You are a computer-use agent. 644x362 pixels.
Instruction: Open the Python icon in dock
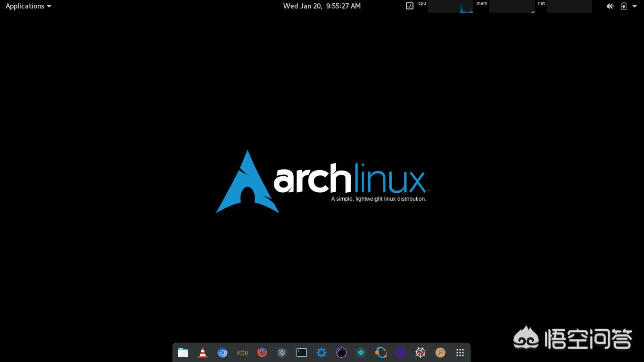click(361, 353)
